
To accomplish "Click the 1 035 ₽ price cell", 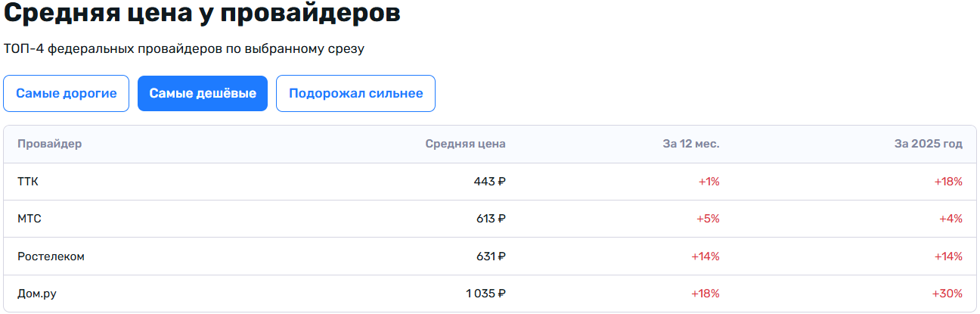I will [485, 294].
